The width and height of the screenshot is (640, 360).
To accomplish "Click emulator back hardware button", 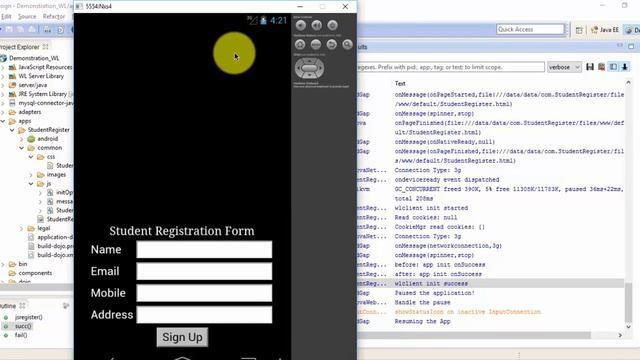I will point(332,44).
